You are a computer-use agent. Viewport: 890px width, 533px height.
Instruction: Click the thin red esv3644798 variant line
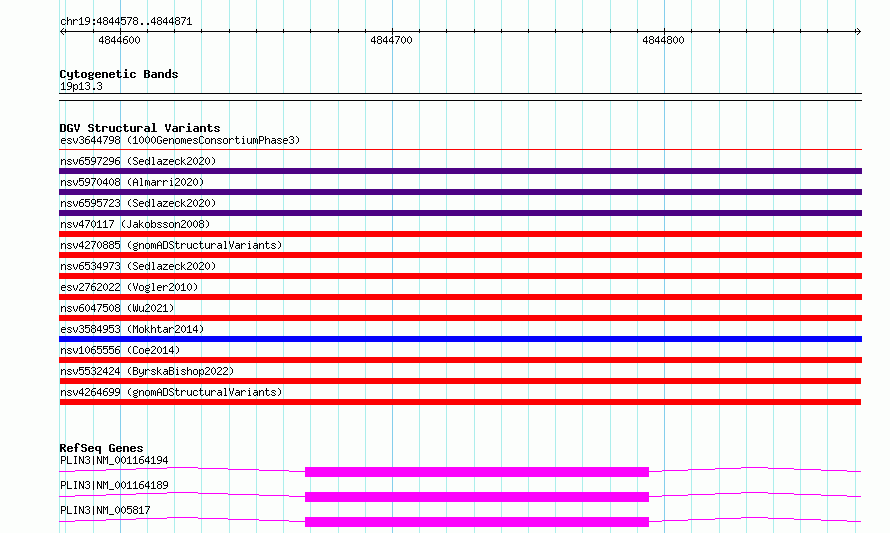pyautogui.click(x=460, y=150)
